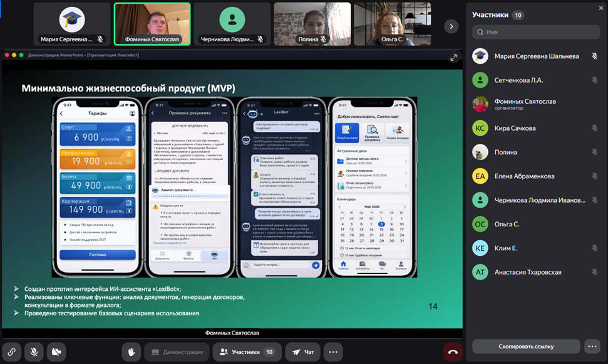Open the Чат chat panel
This screenshot has height=364, width=608.
click(x=303, y=352)
